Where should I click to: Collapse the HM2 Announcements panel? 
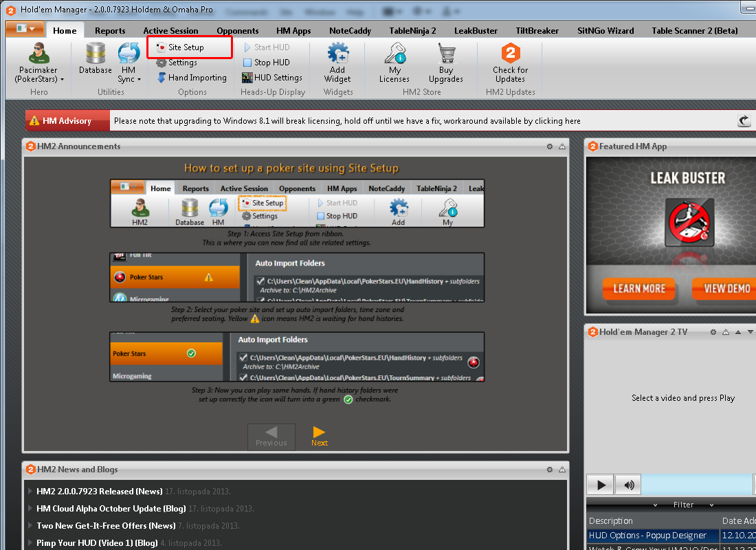pyautogui.click(x=562, y=146)
